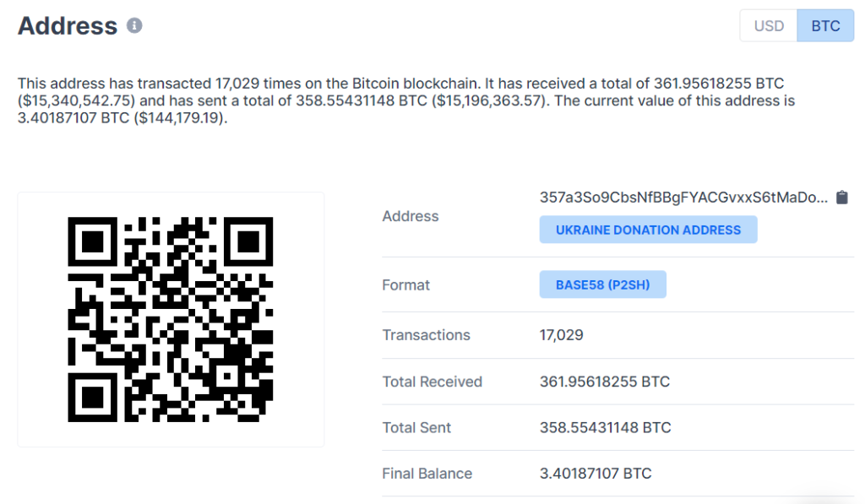Click the Total Received amount 361.95618255 BTC
Image resolution: width=865 pixels, height=504 pixels.
pos(605,382)
